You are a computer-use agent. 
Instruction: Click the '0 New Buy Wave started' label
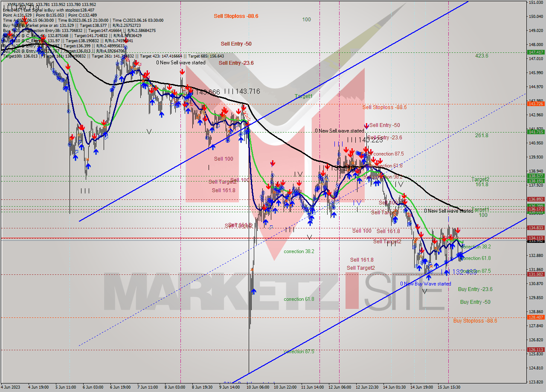click(425, 284)
